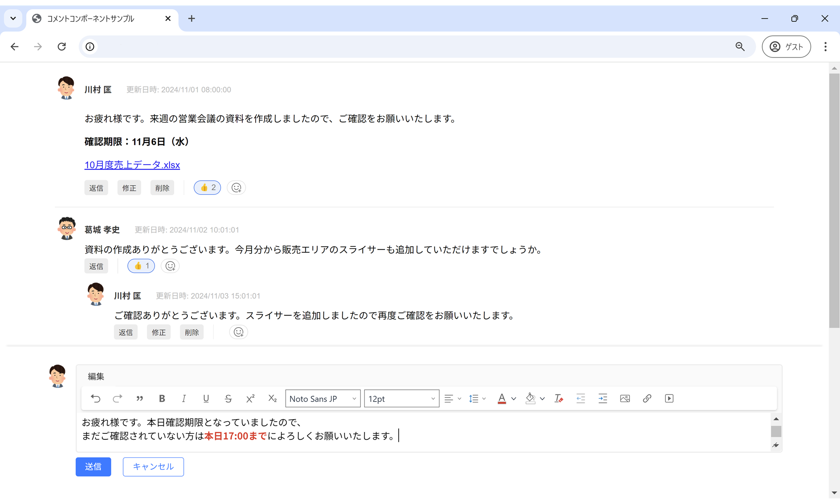Reload the page
This screenshot has height=504, width=840.
point(62,47)
